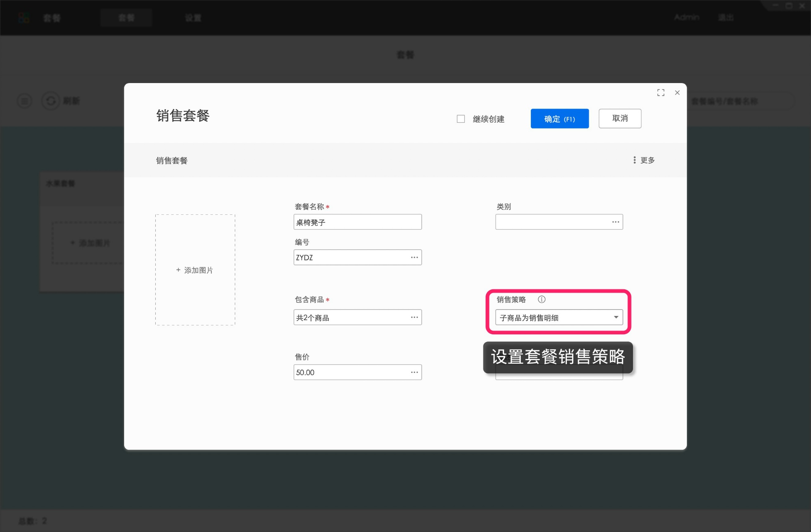Click the Admin account link
811x532 pixels.
coord(686,17)
